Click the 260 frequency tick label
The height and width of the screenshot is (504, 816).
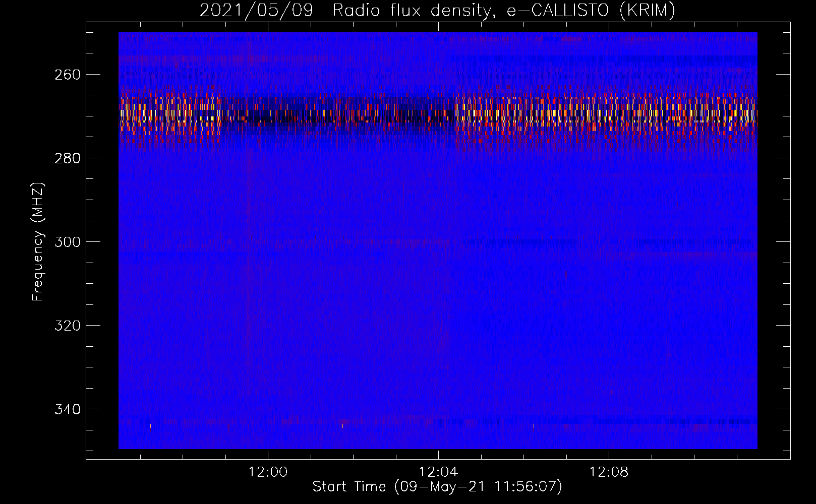click(x=68, y=75)
